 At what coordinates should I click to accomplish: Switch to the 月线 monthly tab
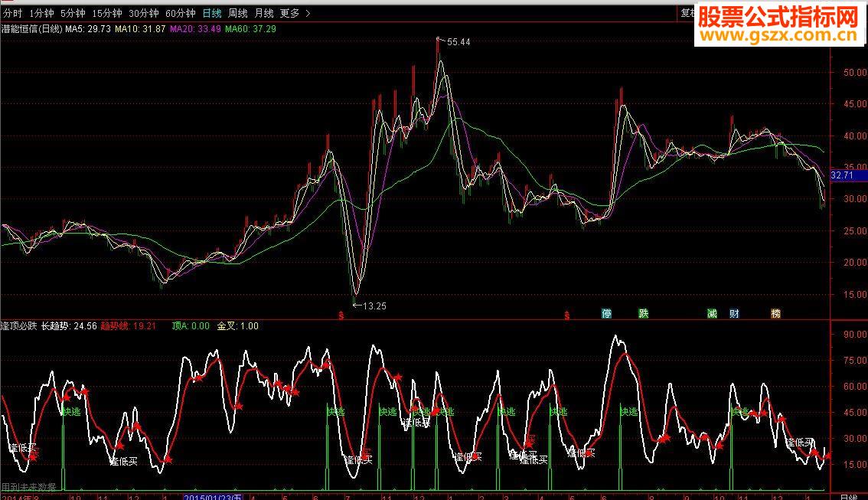[x=264, y=13]
